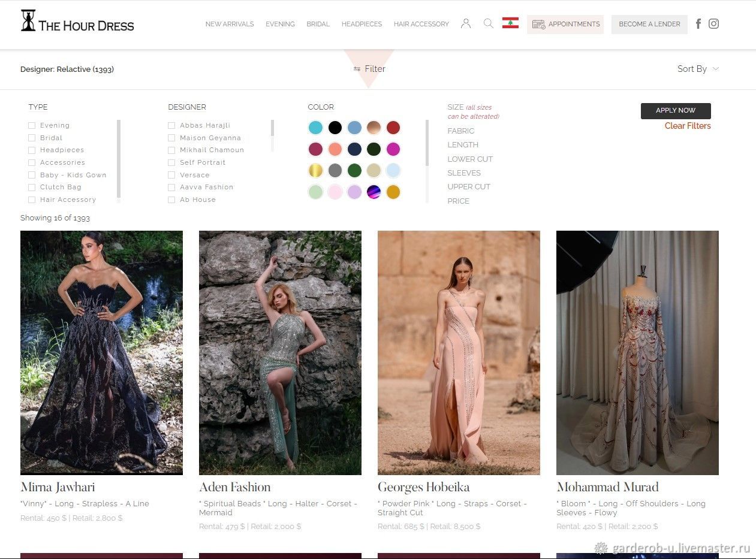Open the Facebook page icon
The height and width of the screenshot is (559, 756).
(x=698, y=23)
